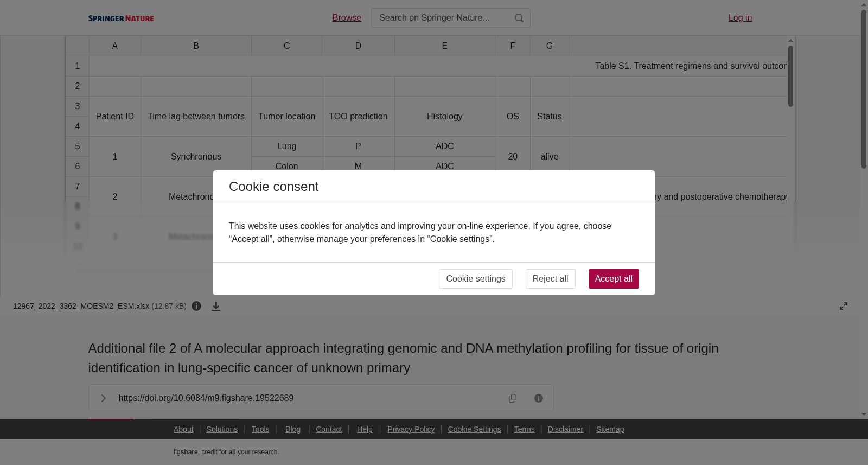Open the Browse link
Viewport: 868px width, 465px height.
coord(347,18)
